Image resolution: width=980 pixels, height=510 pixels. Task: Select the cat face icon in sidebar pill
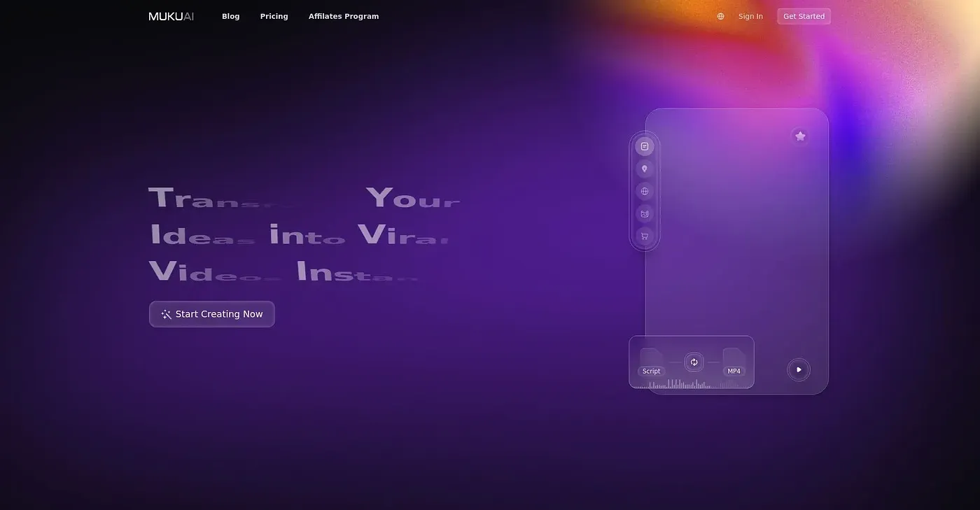click(x=645, y=213)
